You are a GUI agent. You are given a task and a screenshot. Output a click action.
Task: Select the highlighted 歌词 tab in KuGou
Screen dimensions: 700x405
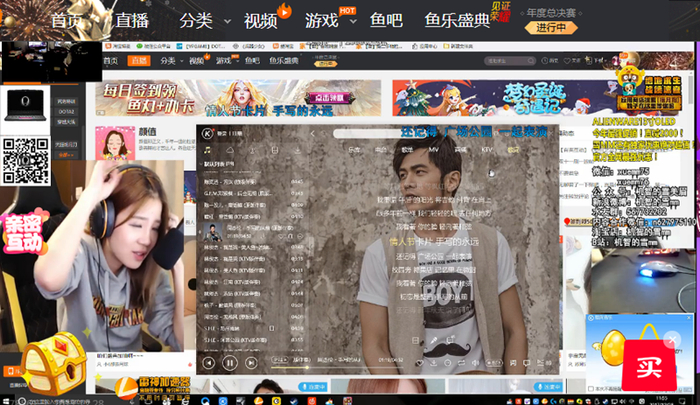coord(513,150)
